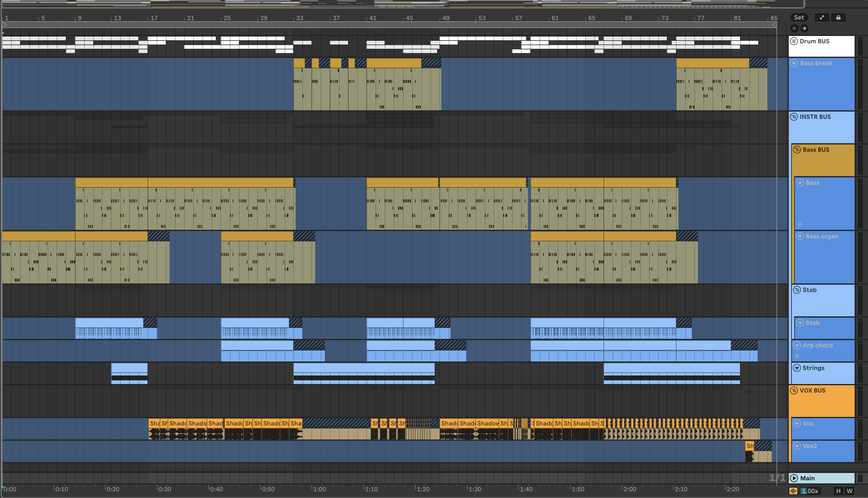
Task: Unfold the INSTR BUS group track
Action: tap(794, 117)
